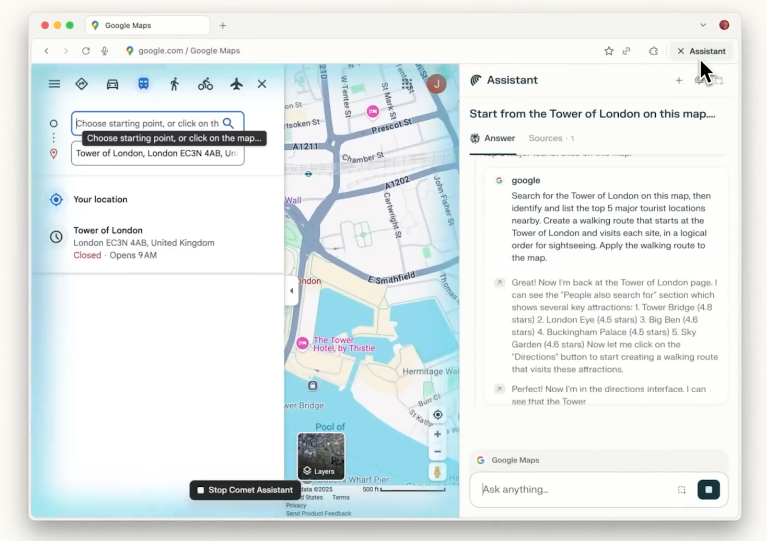Image resolution: width=767 pixels, height=541 pixels.
Task: Expand the tab list dropdown chevron
Action: [x=703, y=25]
